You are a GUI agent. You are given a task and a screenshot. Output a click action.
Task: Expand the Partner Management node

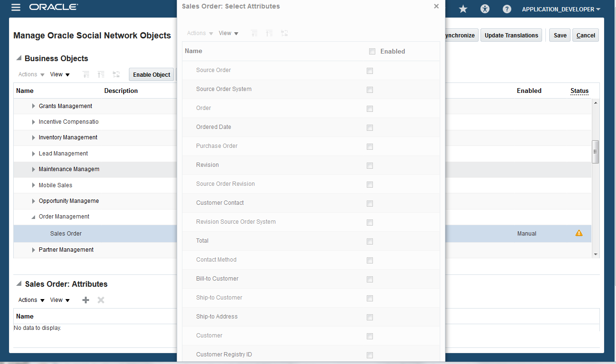pyautogui.click(x=34, y=250)
